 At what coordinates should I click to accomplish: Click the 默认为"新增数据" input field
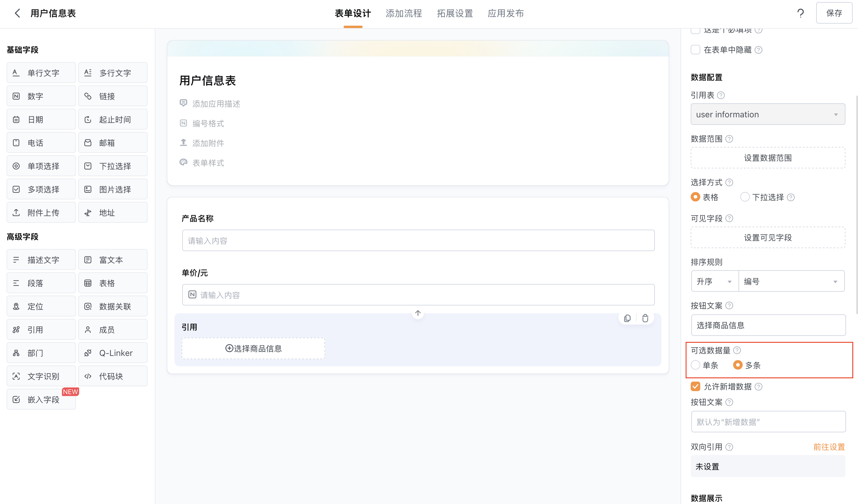pyautogui.click(x=768, y=422)
